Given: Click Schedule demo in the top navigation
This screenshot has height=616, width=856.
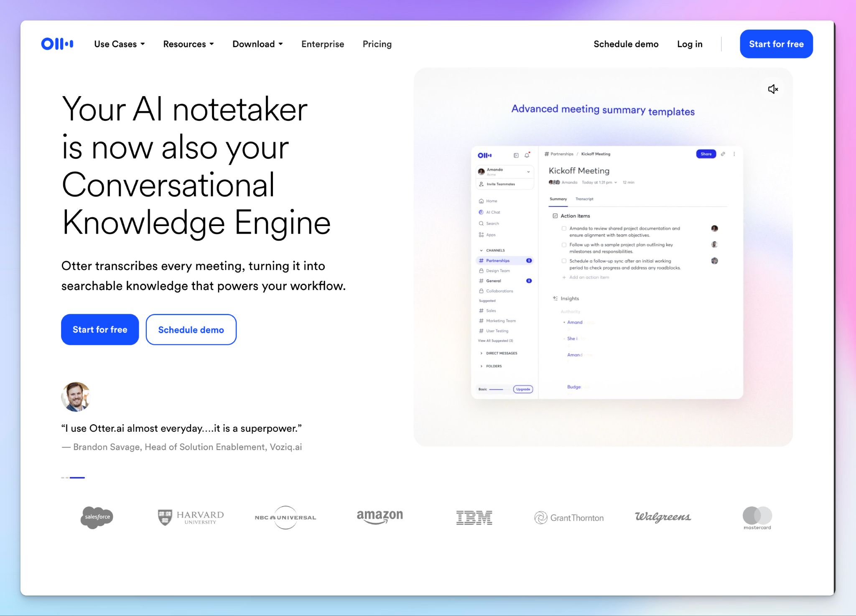Looking at the screenshot, I should click(x=626, y=44).
